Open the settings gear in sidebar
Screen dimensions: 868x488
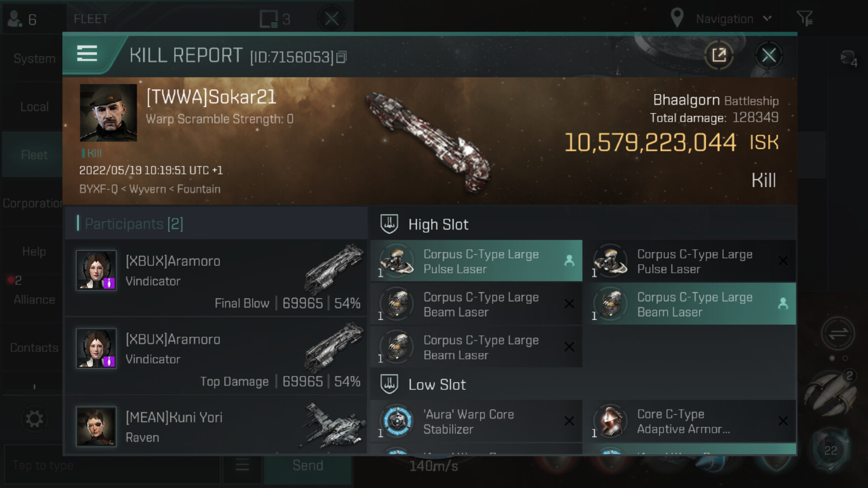(x=34, y=419)
